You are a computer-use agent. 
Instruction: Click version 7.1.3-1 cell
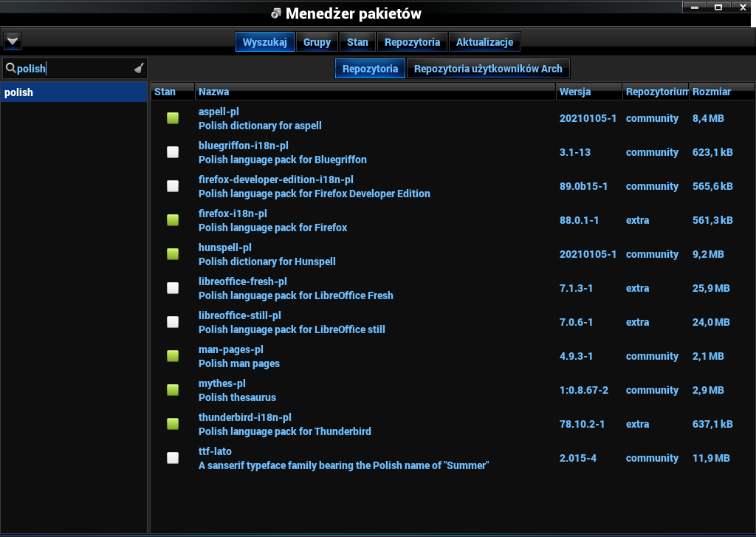[576, 288]
